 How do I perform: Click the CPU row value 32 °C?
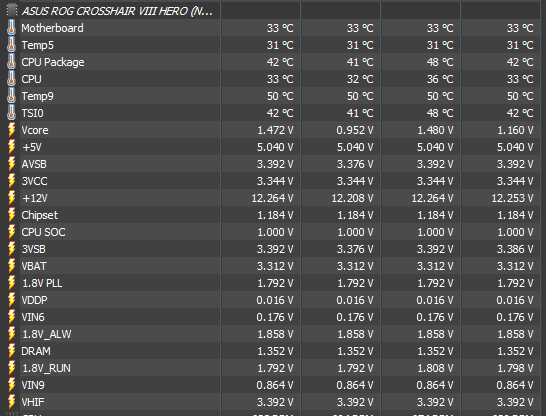pos(360,79)
